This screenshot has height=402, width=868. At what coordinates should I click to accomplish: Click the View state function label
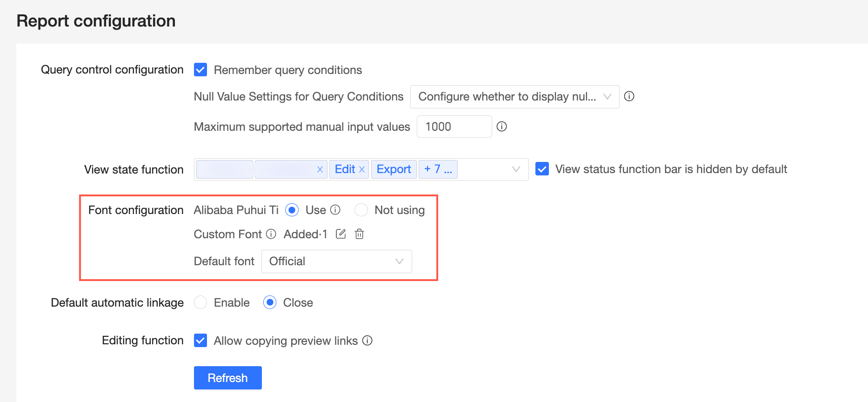tap(134, 169)
